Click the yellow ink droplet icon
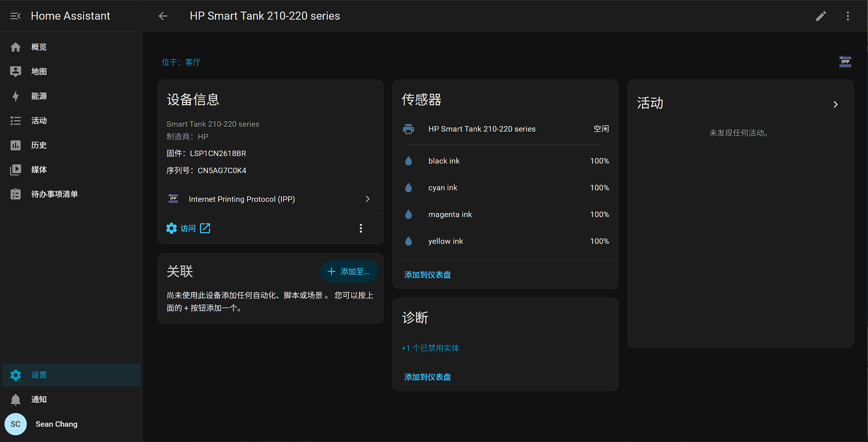Viewport: 868px width, 442px height. (x=409, y=241)
